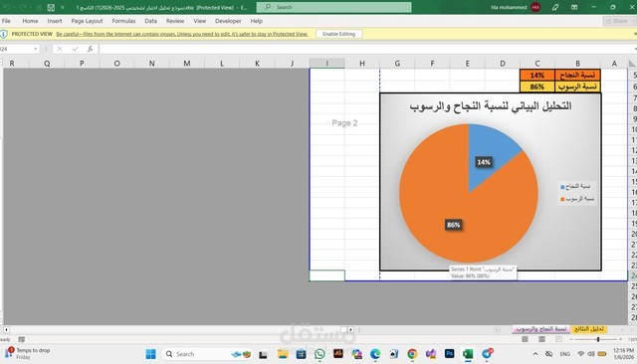Open the Page Layout tab
The height and width of the screenshot is (364, 637).
(x=87, y=21)
